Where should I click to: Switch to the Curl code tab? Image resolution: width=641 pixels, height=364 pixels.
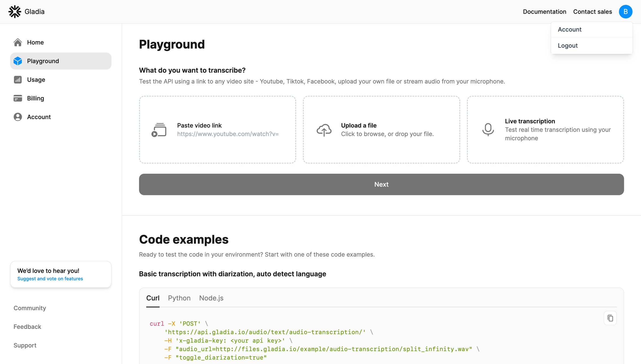(153, 298)
